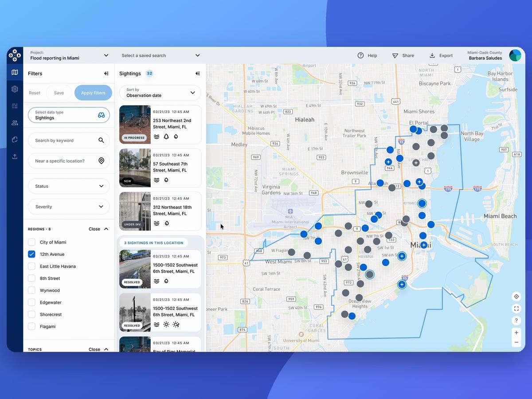
Task: Click the map help question control
Action: pyautogui.click(x=516, y=321)
